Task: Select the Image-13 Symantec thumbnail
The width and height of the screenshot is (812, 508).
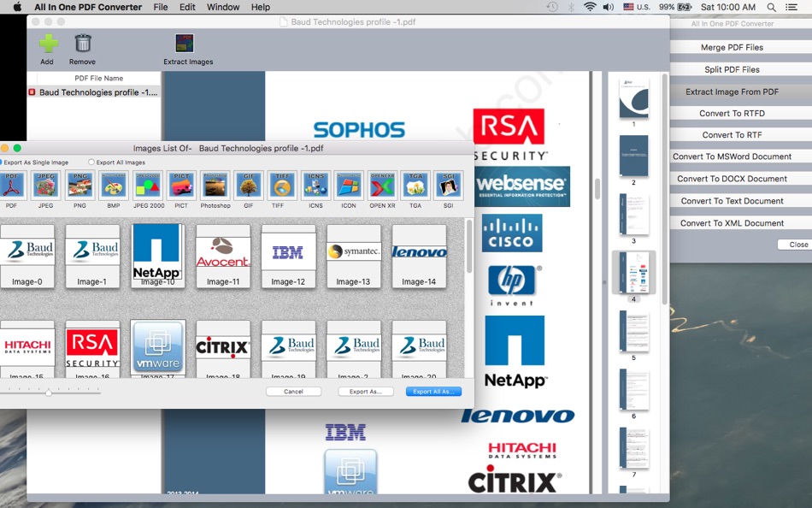Action: [354, 256]
